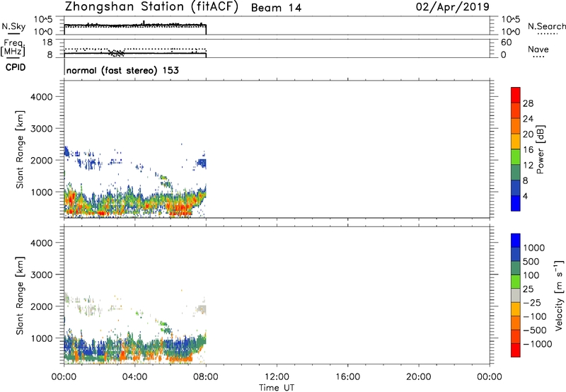Click the "Slant Range [km]" label of velocity panel

pyautogui.click(x=20, y=296)
